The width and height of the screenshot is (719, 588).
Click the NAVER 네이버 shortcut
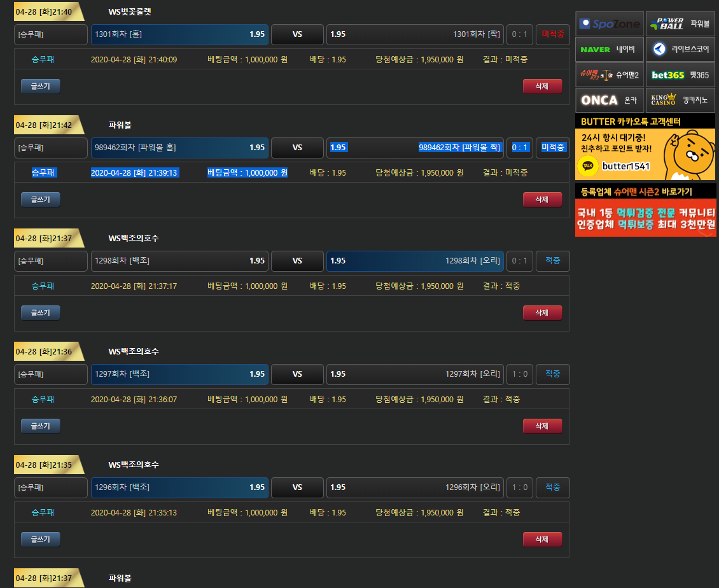tap(610, 49)
